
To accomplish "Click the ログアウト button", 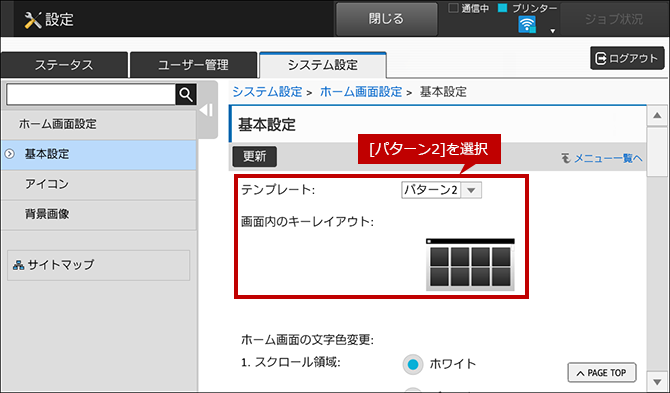I will click(x=627, y=58).
